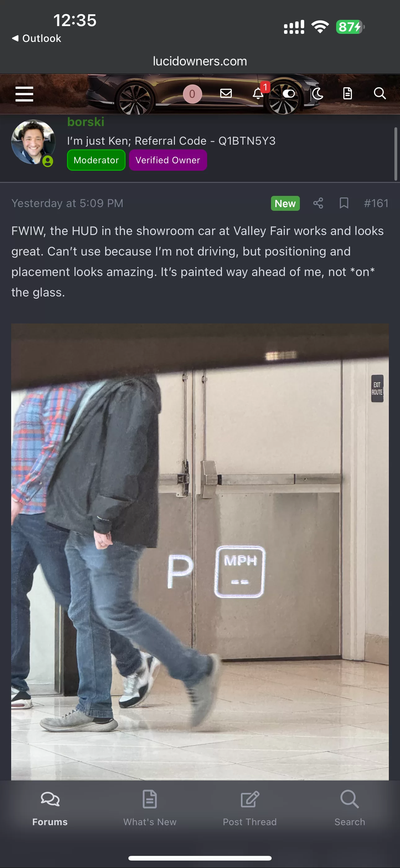400x868 pixels.
Task: Open the hamburger navigation menu
Action: [24, 94]
